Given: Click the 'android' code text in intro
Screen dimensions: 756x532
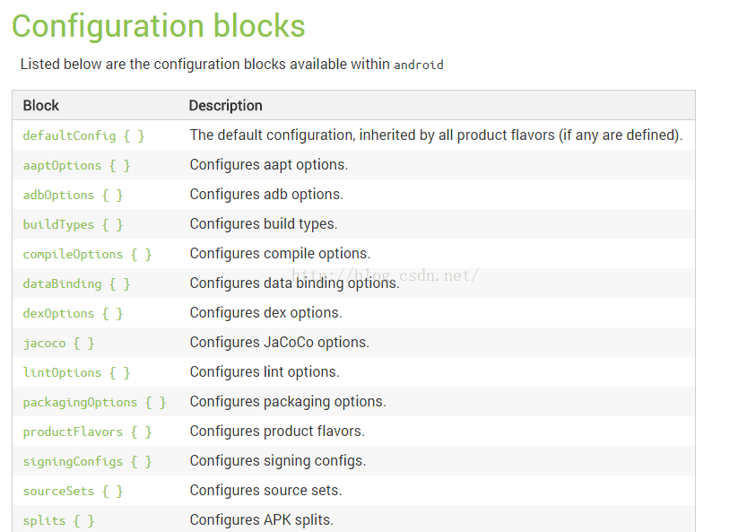Looking at the screenshot, I should [419, 65].
